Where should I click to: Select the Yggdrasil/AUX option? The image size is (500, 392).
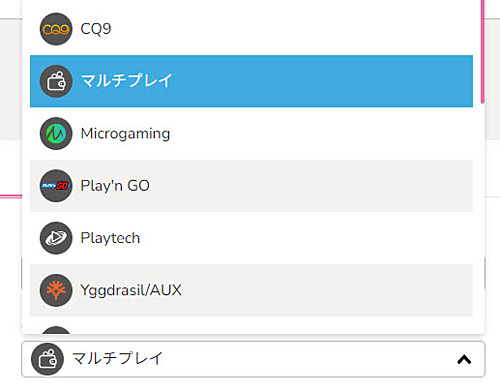251,290
